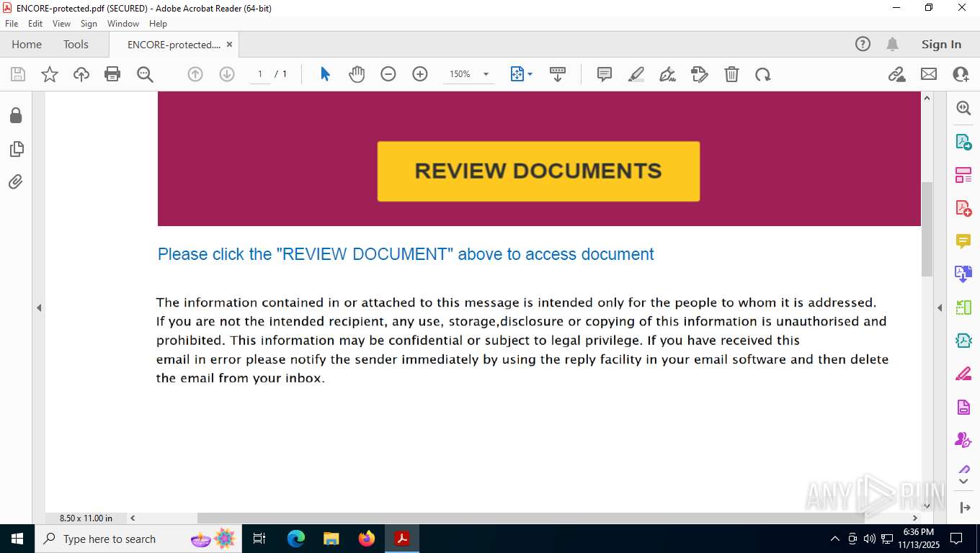Rotate the page view clockwise
980x553 pixels.
(x=763, y=74)
